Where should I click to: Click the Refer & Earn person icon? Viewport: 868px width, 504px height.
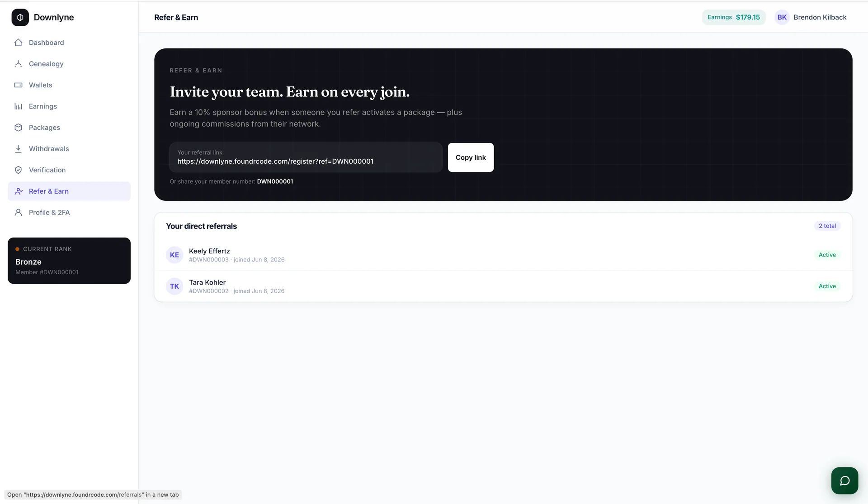coord(18,191)
